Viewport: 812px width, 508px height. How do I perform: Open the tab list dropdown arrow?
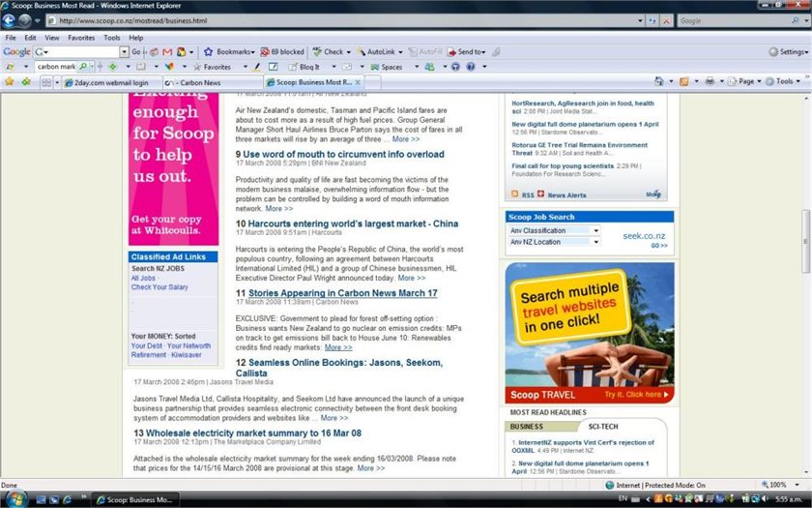pyautogui.click(x=57, y=82)
